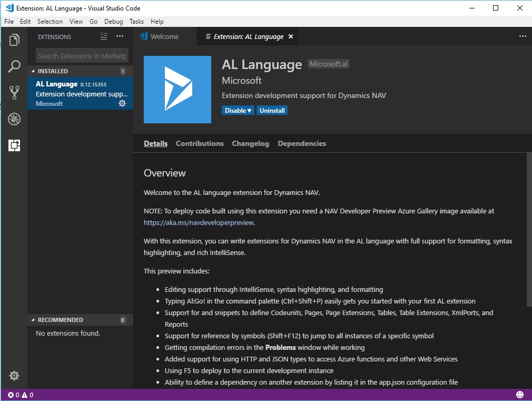532x401 pixels.
Task: Open the Explorer view in activity bar
Action: tap(14, 40)
